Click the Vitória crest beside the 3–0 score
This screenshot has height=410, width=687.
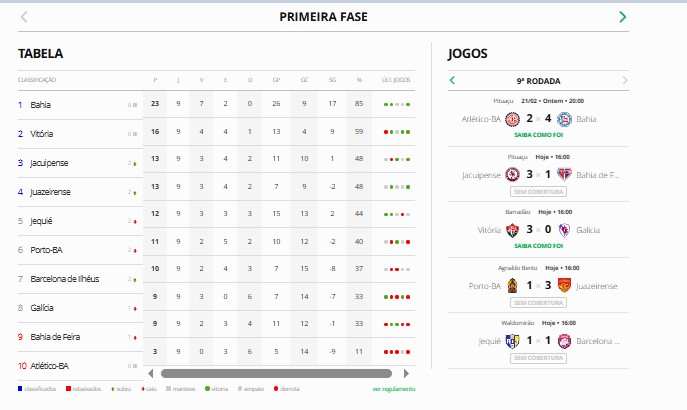point(512,230)
